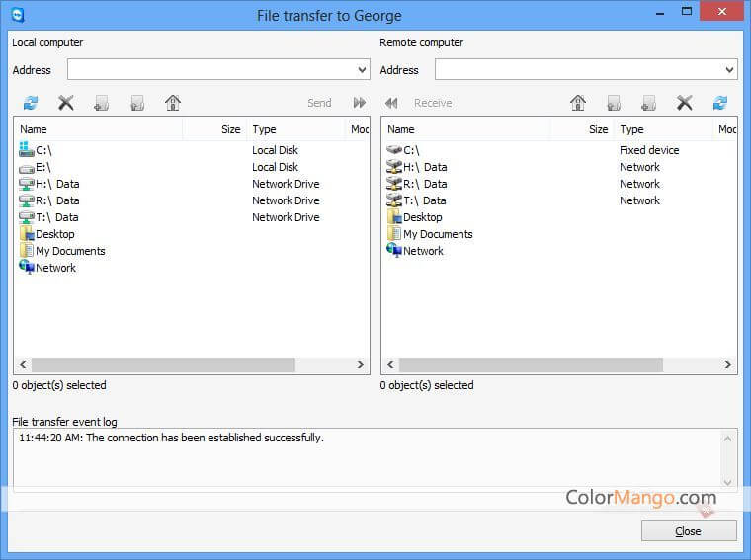Select remote H:\ Data network drive
Image resolution: width=751 pixels, height=560 pixels.
click(x=425, y=167)
